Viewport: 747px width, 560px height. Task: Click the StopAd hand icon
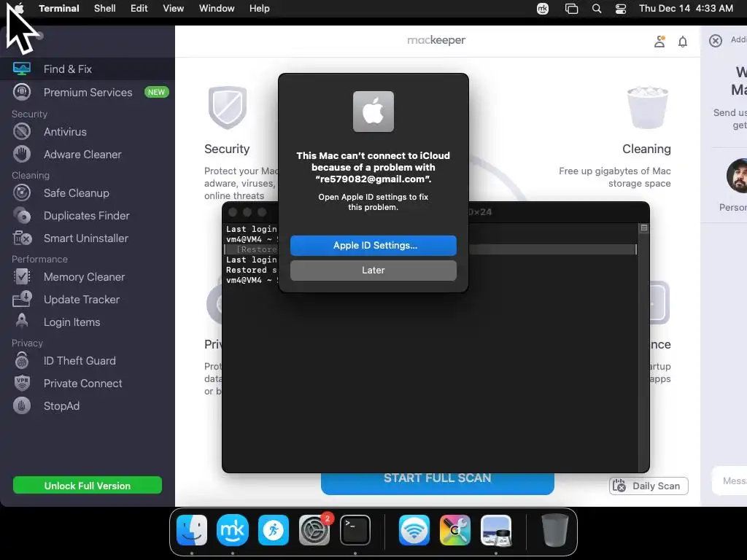click(22, 405)
